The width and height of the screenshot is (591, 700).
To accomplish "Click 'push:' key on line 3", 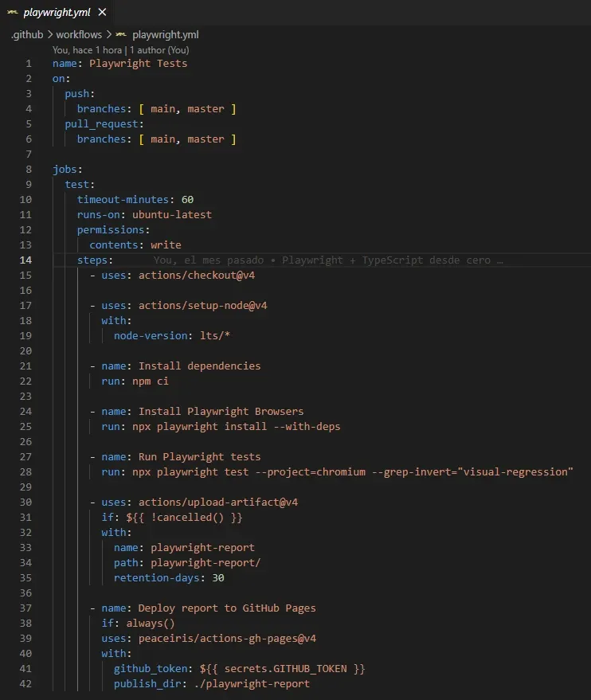I will pos(80,94).
